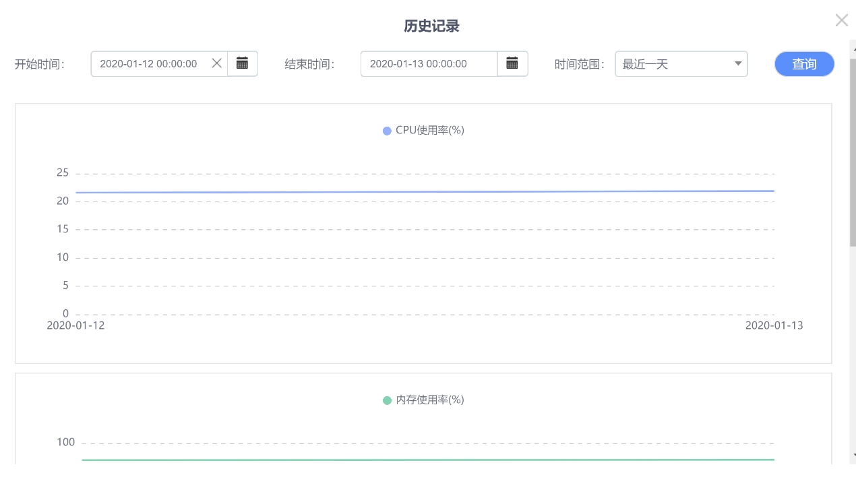
Task: Click the vertical scrollbar thumb
Action: tap(853, 152)
